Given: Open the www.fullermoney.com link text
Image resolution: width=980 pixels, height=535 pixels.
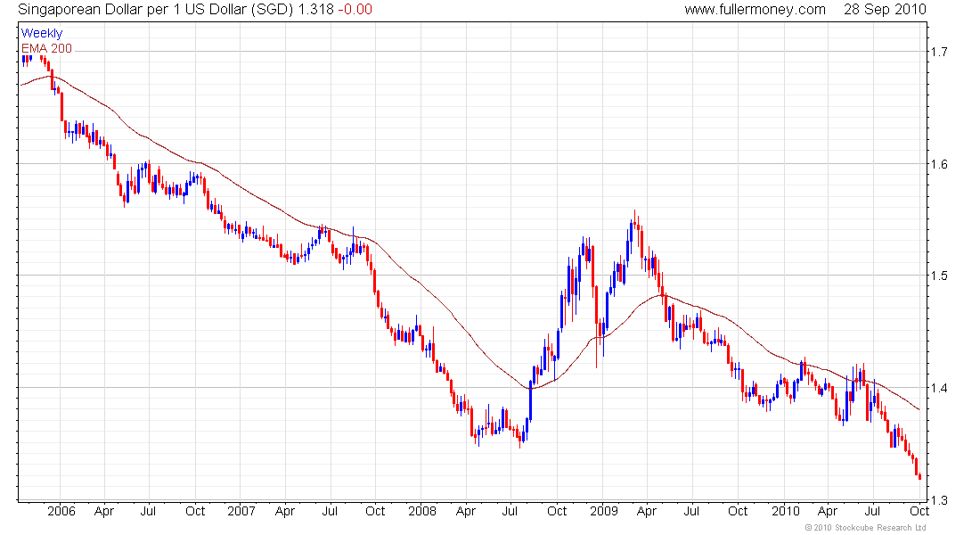Looking at the screenshot, I should [x=755, y=10].
